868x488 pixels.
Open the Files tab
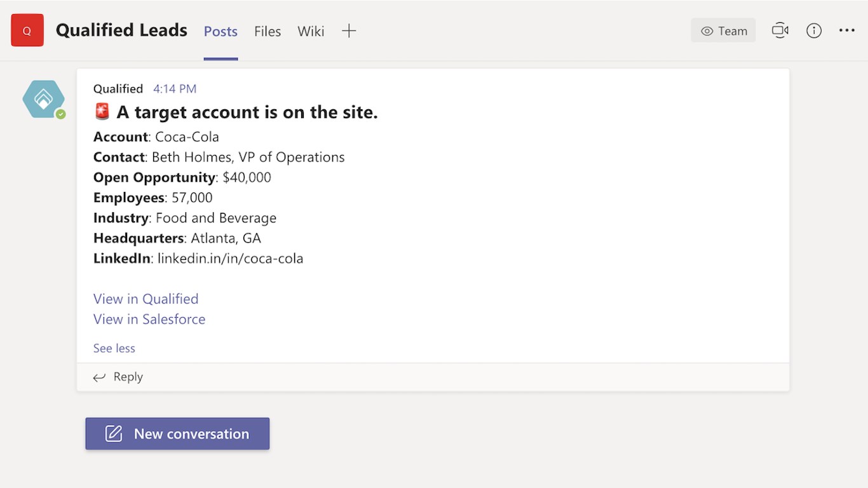coord(268,31)
